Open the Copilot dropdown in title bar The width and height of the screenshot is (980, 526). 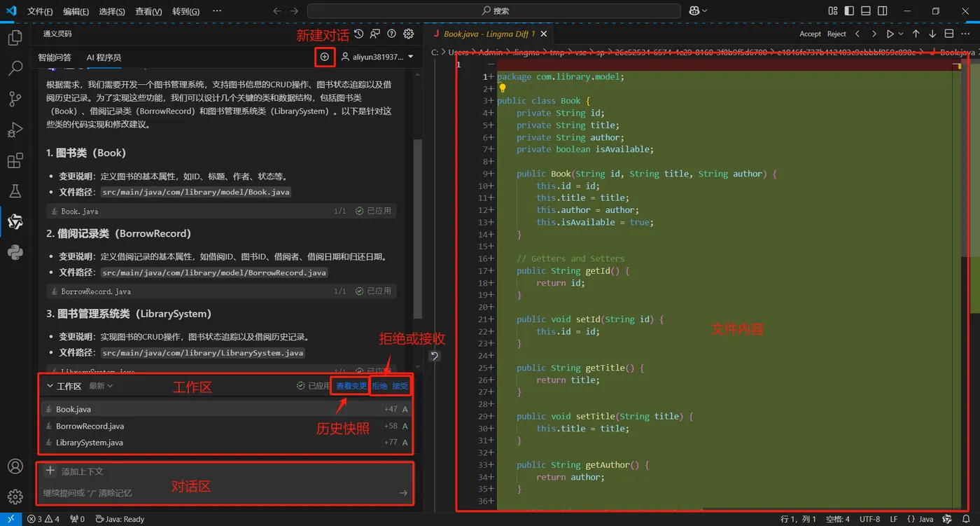click(698, 11)
